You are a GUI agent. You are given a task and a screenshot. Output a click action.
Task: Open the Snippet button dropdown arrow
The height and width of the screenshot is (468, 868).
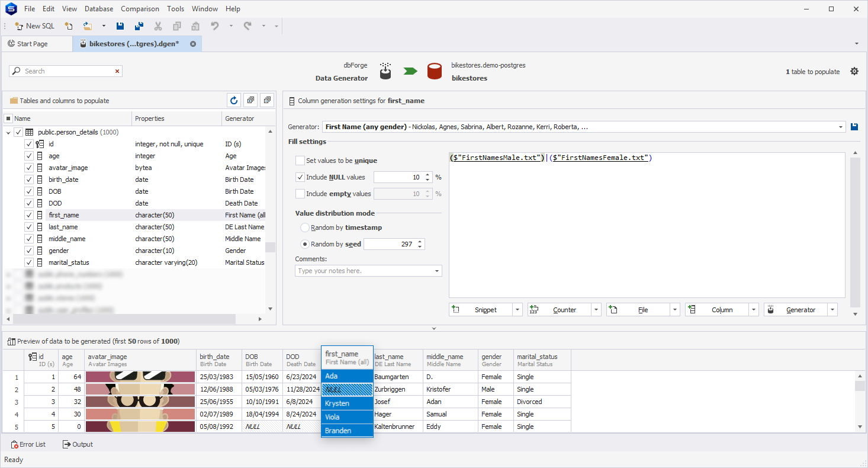pos(517,310)
